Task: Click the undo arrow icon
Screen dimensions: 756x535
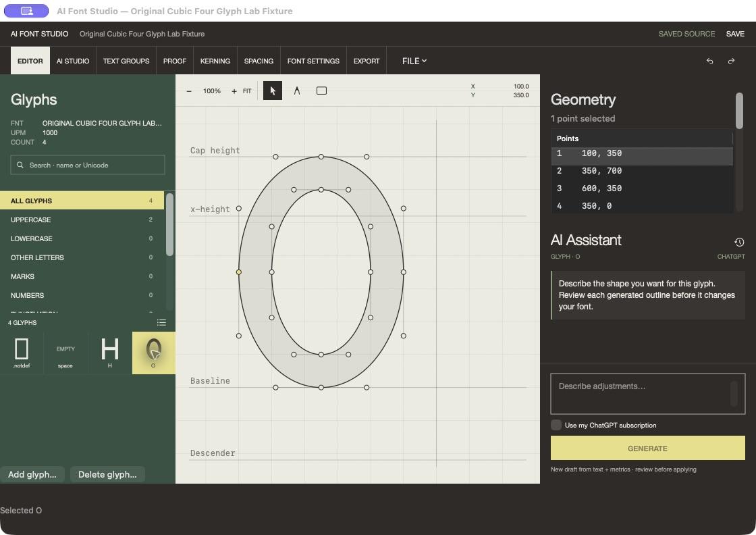Action: [709, 61]
